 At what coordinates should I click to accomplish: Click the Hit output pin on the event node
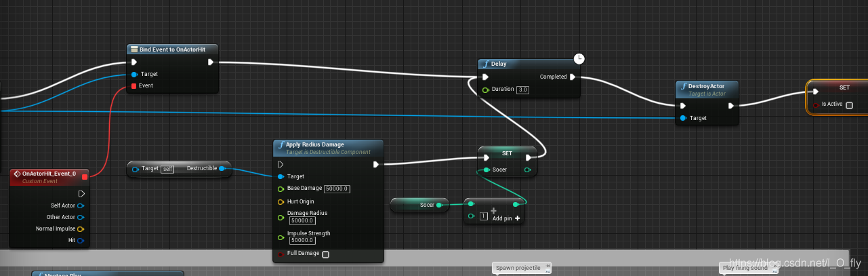point(81,240)
